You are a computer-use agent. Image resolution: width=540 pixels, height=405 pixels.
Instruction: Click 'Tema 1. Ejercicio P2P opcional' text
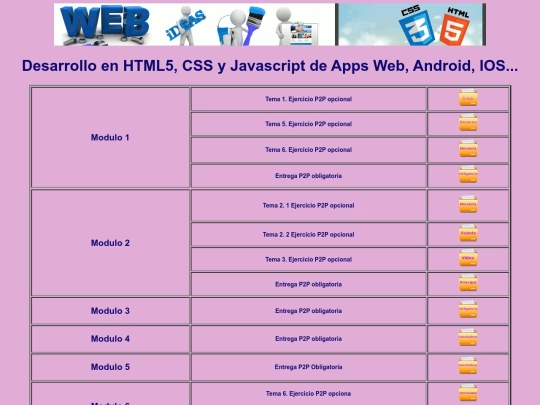pos(309,99)
